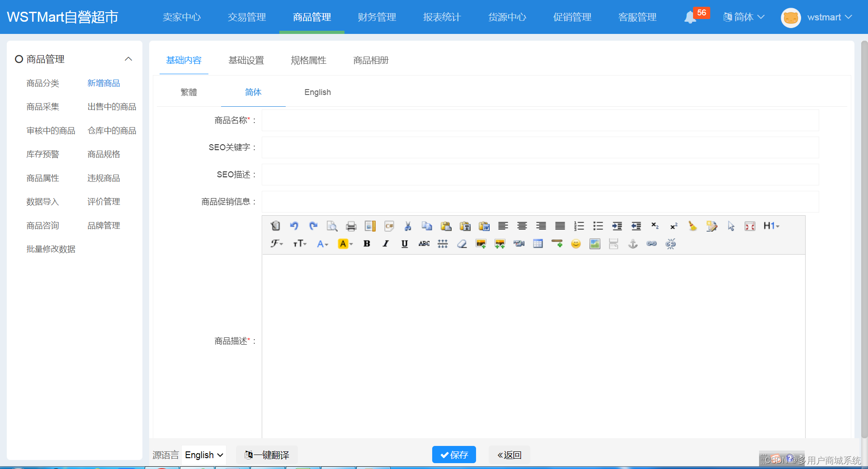Viewport: 868px width, 469px height.
Task: Open font family dropdown in editor
Action: pyautogui.click(x=277, y=244)
